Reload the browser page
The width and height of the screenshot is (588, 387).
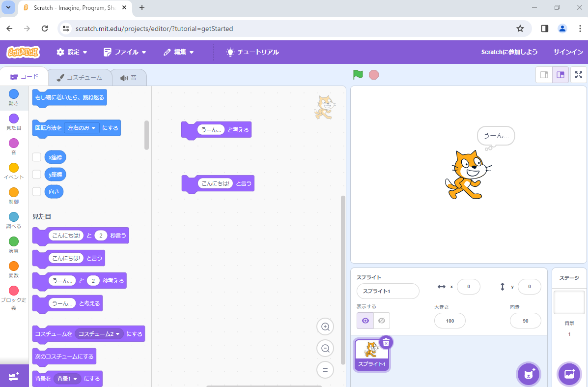pos(45,29)
